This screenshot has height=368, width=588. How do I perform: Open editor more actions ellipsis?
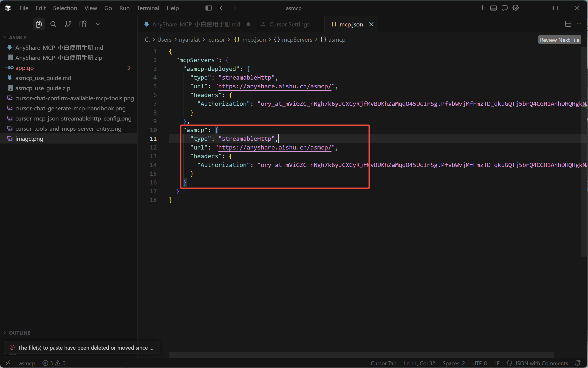coord(579,24)
